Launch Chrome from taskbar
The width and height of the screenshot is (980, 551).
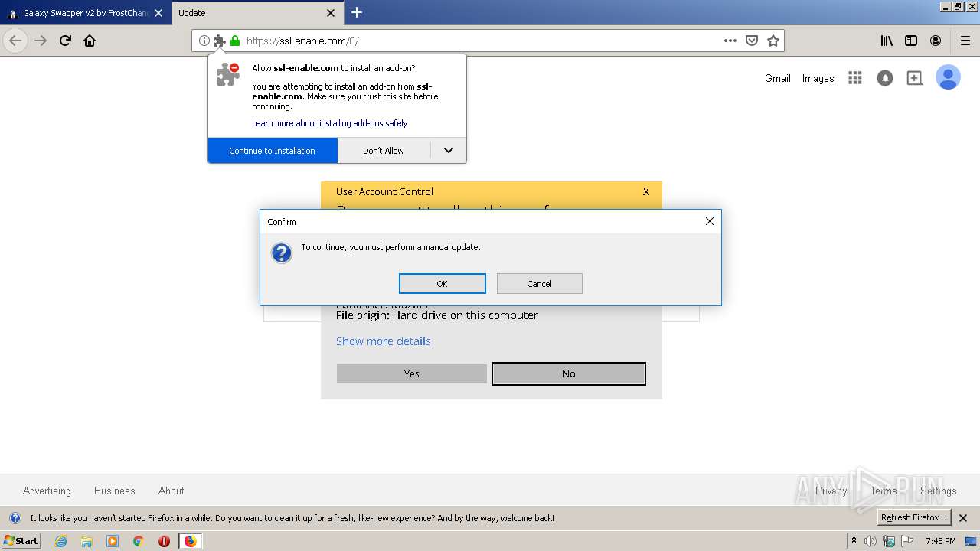point(138,541)
